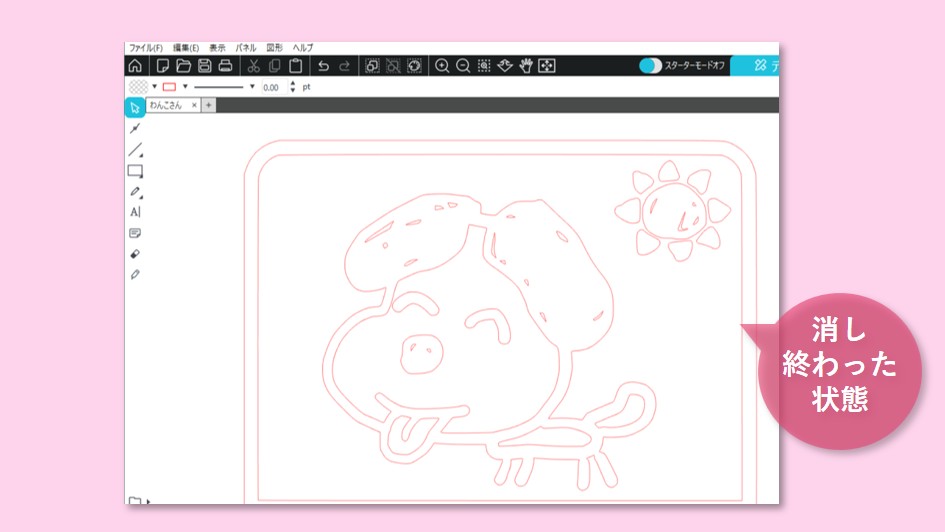
Task: Group selected objects icon
Action: (372, 66)
